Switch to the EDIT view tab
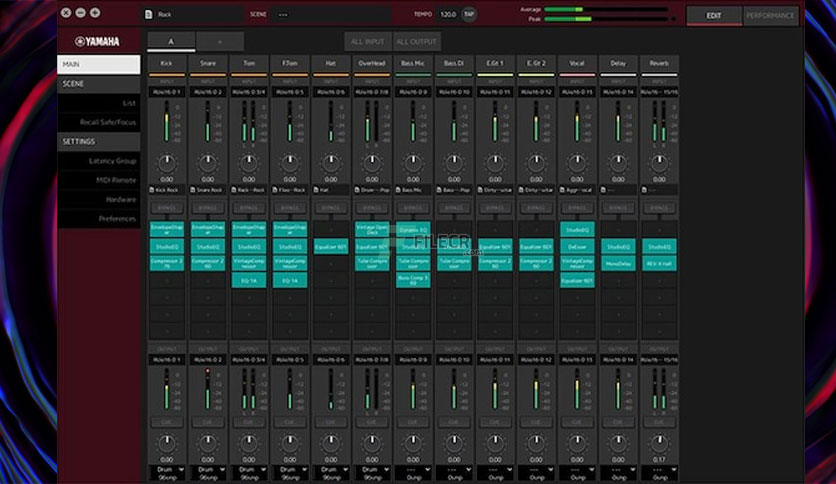This screenshot has width=836, height=484. pyautogui.click(x=714, y=15)
